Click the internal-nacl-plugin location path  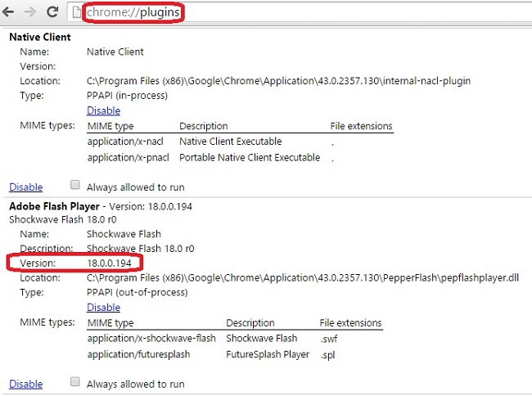[278, 81]
